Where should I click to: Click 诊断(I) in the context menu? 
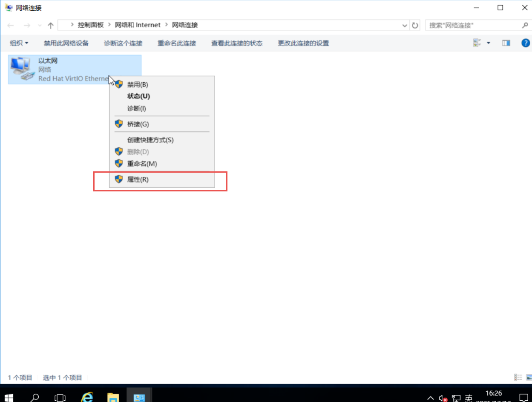click(162, 108)
